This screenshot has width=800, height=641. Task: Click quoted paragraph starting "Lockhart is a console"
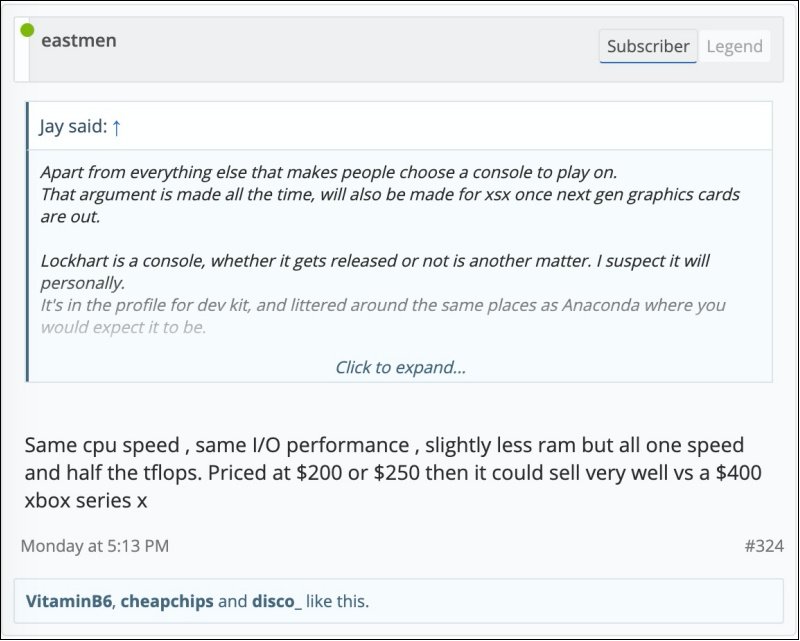[375, 260]
